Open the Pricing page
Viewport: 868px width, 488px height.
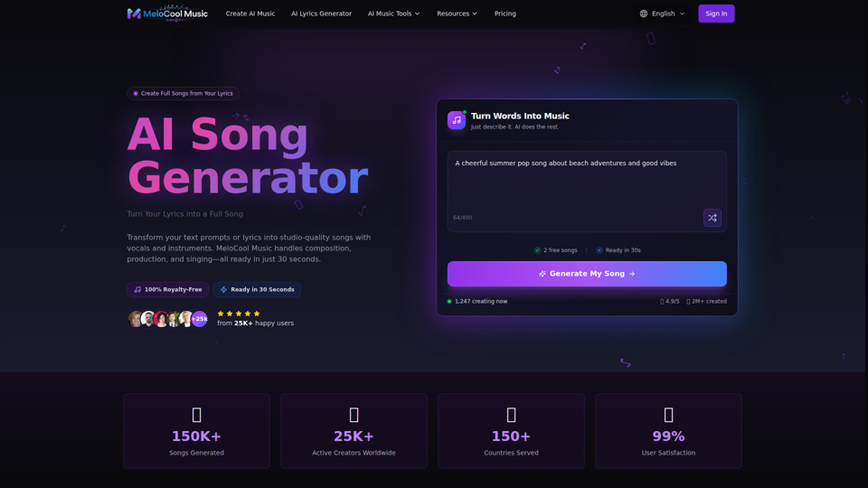[505, 14]
